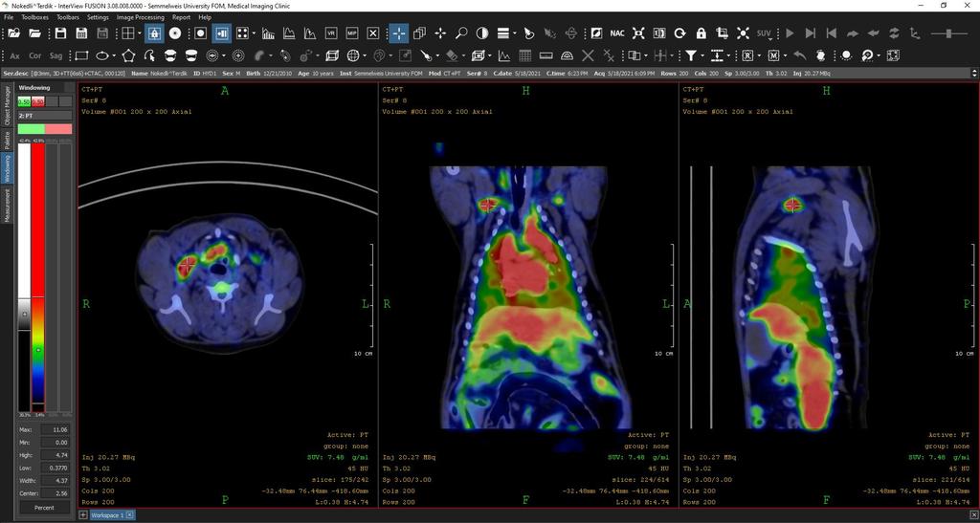The width and height of the screenshot is (980, 523).
Task: Click the MIP projection button
Action: (x=352, y=33)
